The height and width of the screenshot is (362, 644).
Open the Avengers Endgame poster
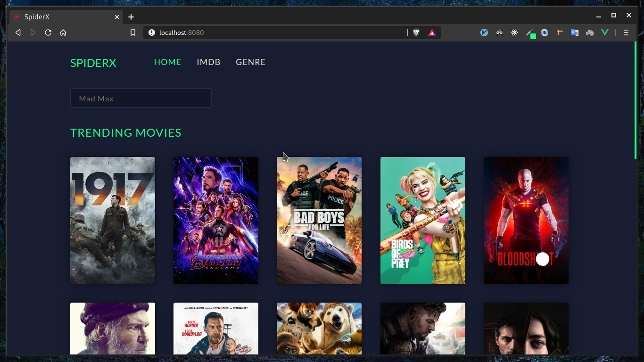(x=216, y=221)
